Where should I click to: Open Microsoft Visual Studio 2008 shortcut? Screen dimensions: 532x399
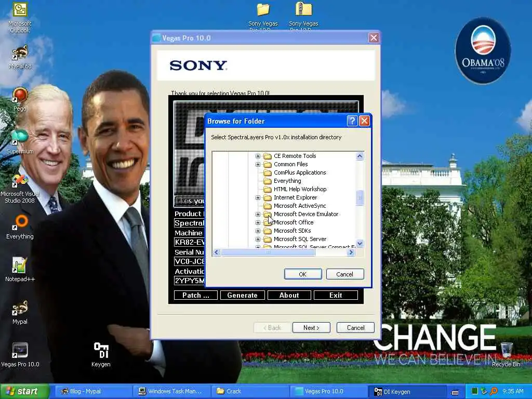point(20,188)
